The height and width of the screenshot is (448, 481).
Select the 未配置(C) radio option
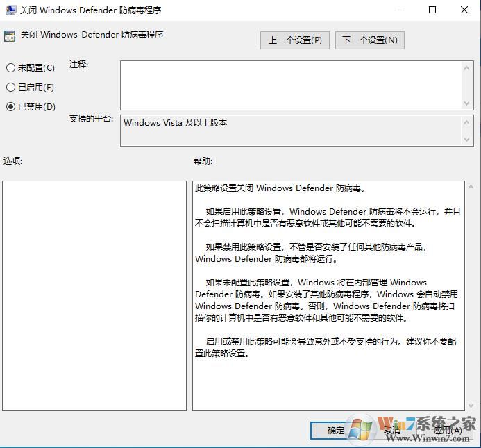tap(31, 67)
